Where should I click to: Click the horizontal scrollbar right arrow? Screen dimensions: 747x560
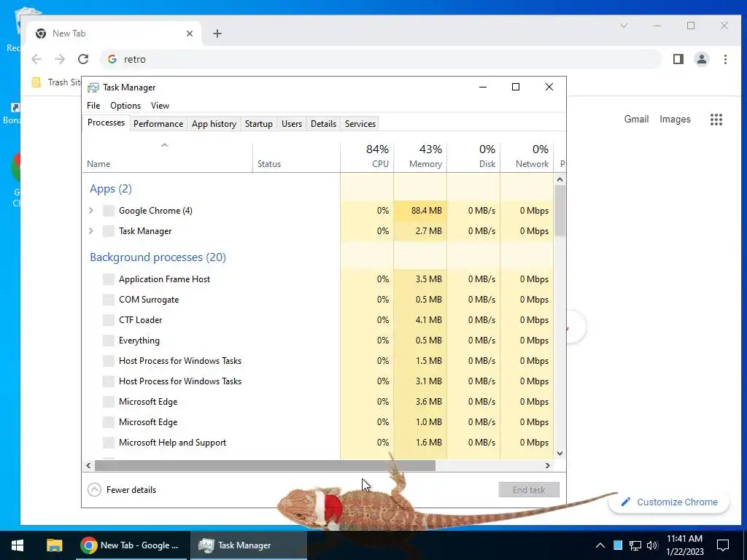pyautogui.click(x=547, y=465)
